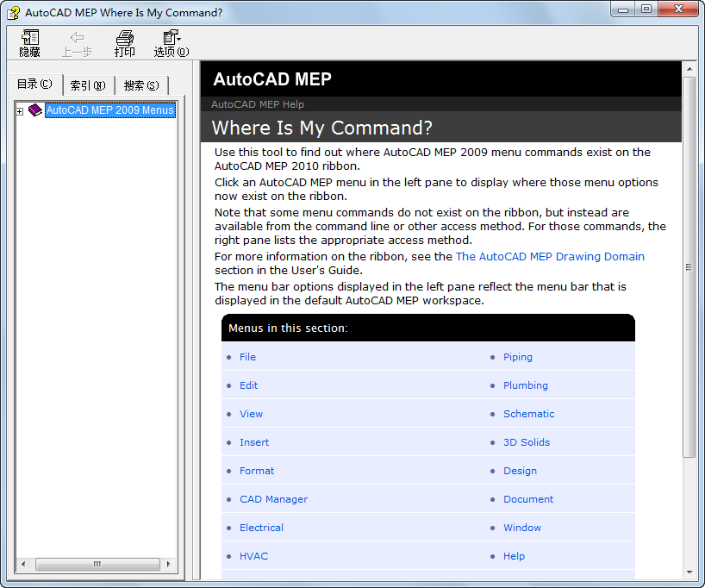Click the purple book icon in contents tree
705x588 pixels.
tap(35, 109)
